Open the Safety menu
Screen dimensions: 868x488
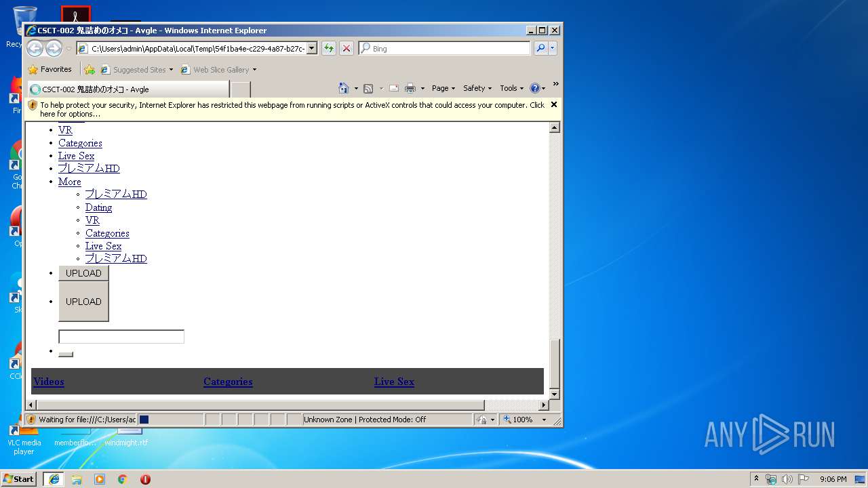tap(477, 88)
